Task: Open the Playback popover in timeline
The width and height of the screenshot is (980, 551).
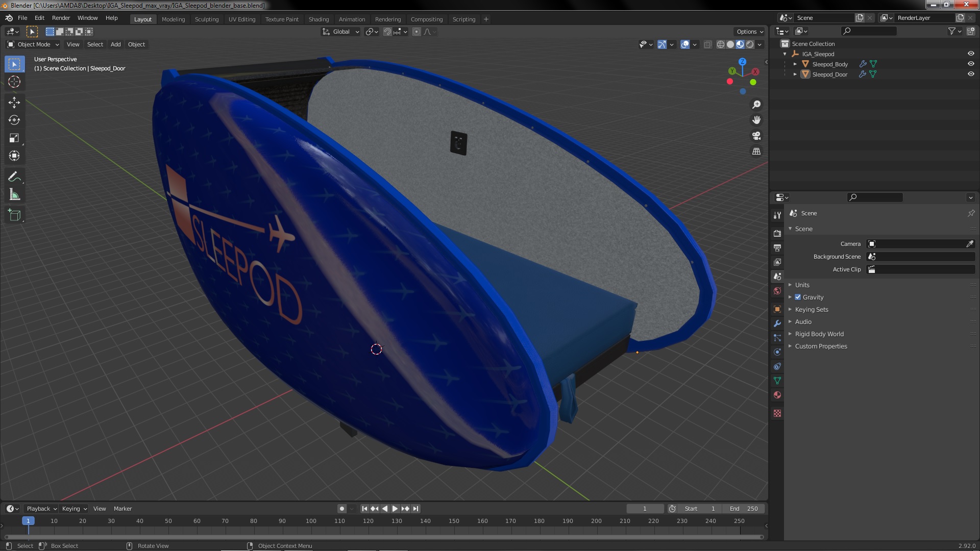Action: [41, 509]
